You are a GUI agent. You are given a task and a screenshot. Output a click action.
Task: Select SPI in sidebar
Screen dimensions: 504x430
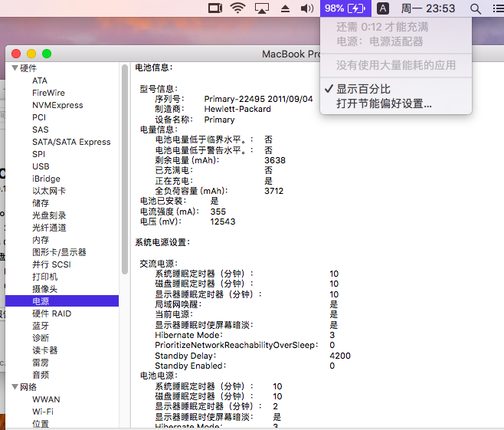click(x=38, y=154)
